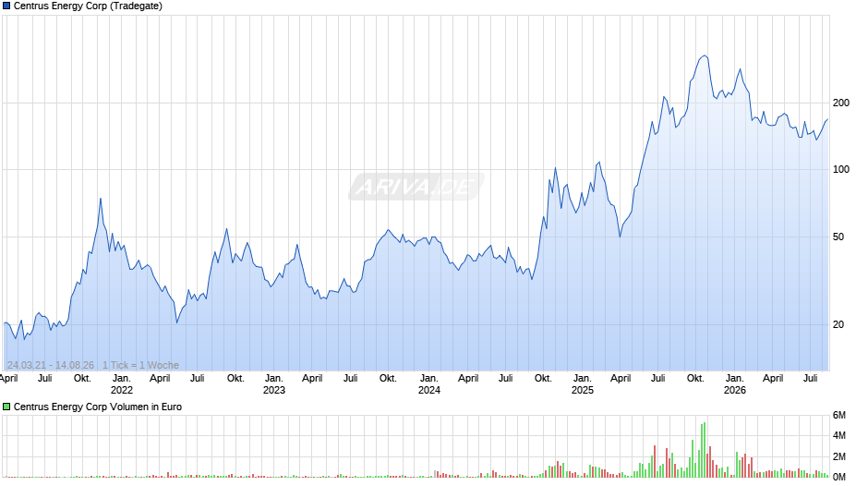Screen dimensions: 868x486
Task: Click the 6M volume axis label
Action: [839, 416]
